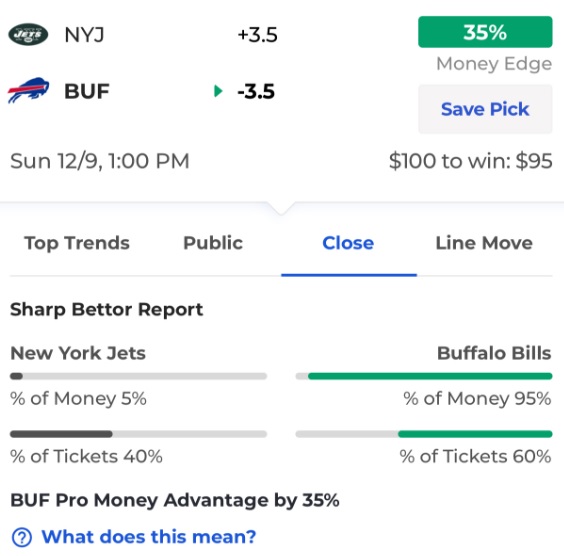Click the Buffalo Bills logo icon
The width and height of the screenshot is (564, 556).
coord(28,90)
